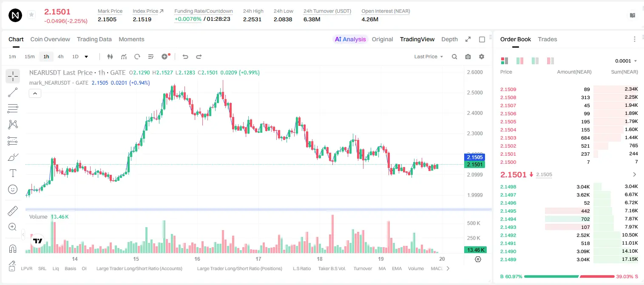Click the 2.1503 ask price row
Image resolution: width=644 pixels, height=285 pixels.
click(x=569, y=138)
